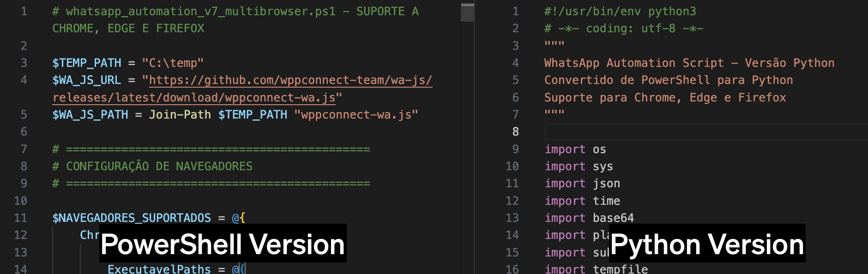
Task: Select line number 8 in the Python editor
Action: 515,132
